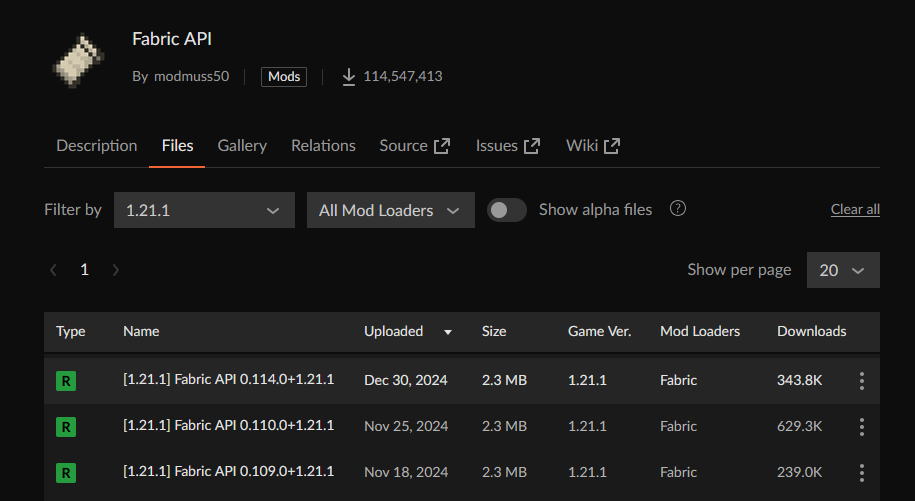Click the green R release badge for 0.110.0
This screenshot has height=501, width=915.
pos(66,427)
